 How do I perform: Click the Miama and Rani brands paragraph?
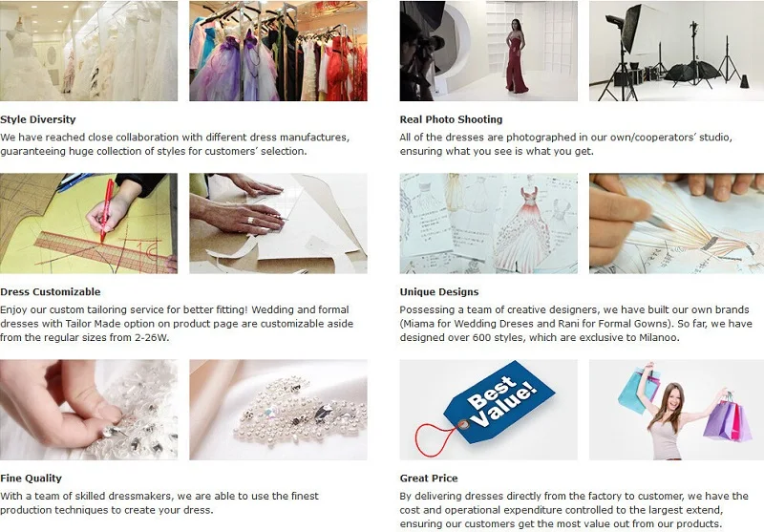click(x=576, y=324)
